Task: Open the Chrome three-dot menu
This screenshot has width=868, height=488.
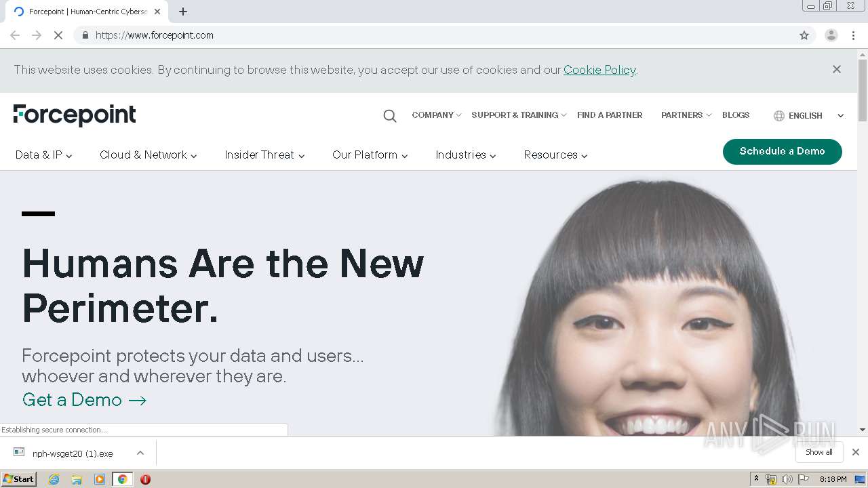Action: click(854, 35)
